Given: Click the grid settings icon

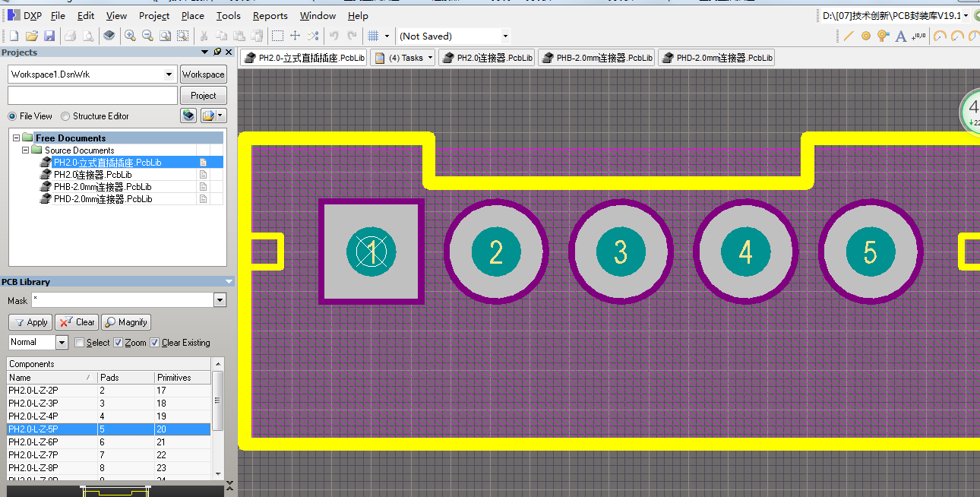Looking at the screenshot, I should pos(373,36).
